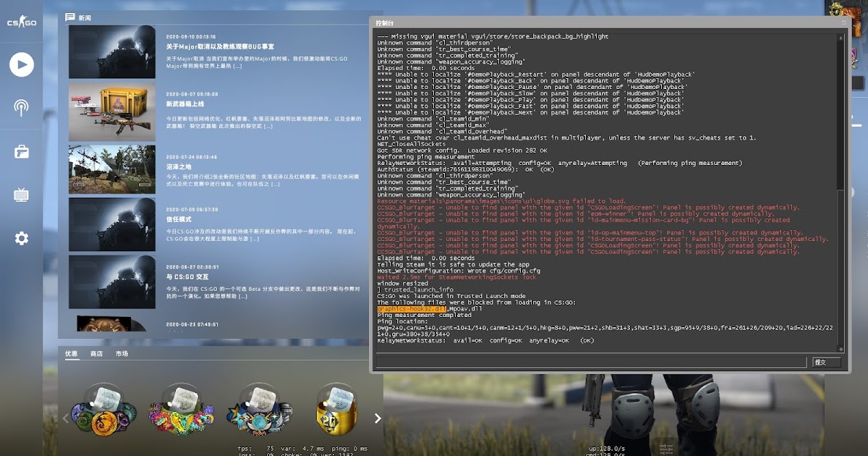Click console line 'NET_CloseAllSockets'
Image resolution: width=868 pixels, height=456 pixels.
pos(412,144)
